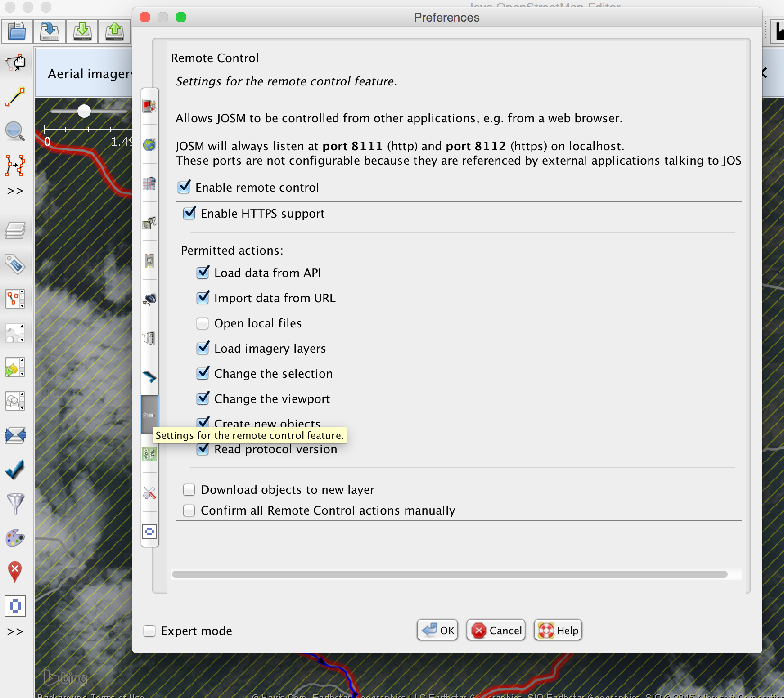This screenshot has height=698, width=784.
Task: Cancel the Preferences dialog
Action: point(496,630)
